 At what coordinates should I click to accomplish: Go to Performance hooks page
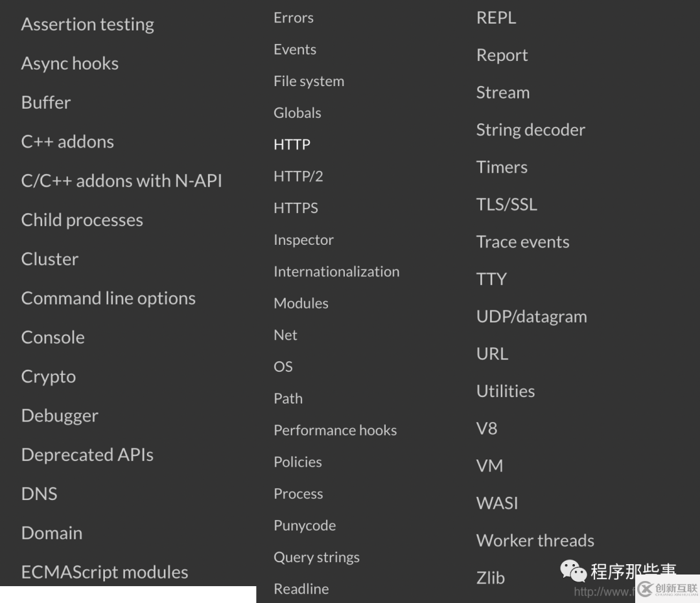point(335,430)
